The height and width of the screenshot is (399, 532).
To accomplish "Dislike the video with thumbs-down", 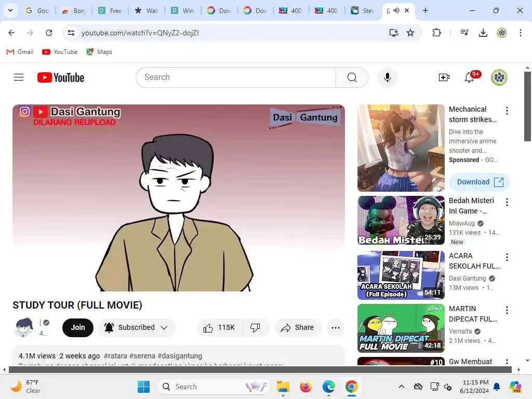I will (x=255, y=327).
